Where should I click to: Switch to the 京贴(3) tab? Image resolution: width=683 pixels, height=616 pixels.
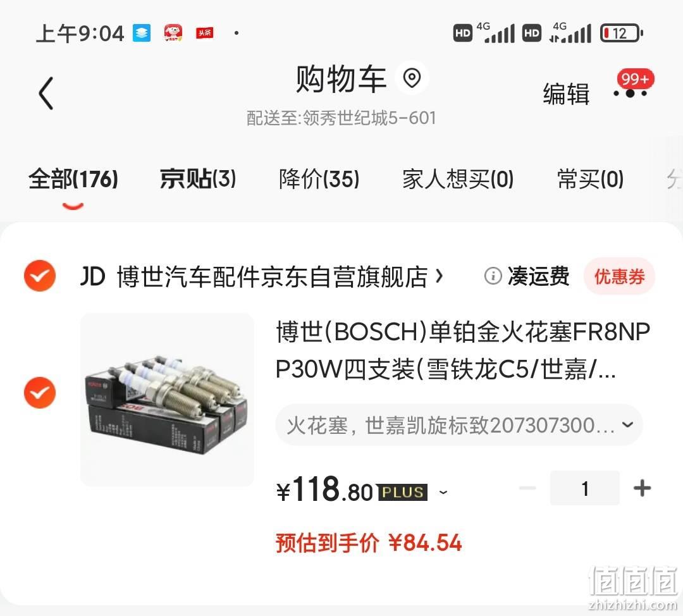tap(198, 179)
